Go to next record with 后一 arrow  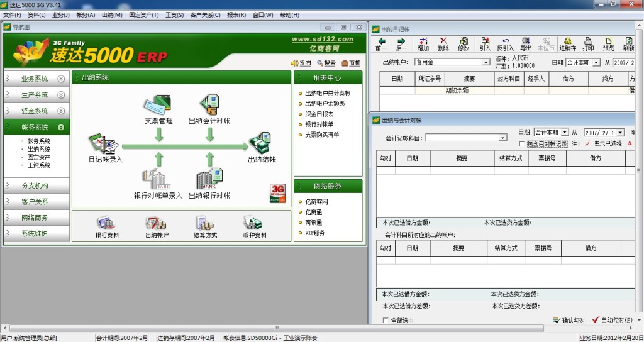point(401,44)
